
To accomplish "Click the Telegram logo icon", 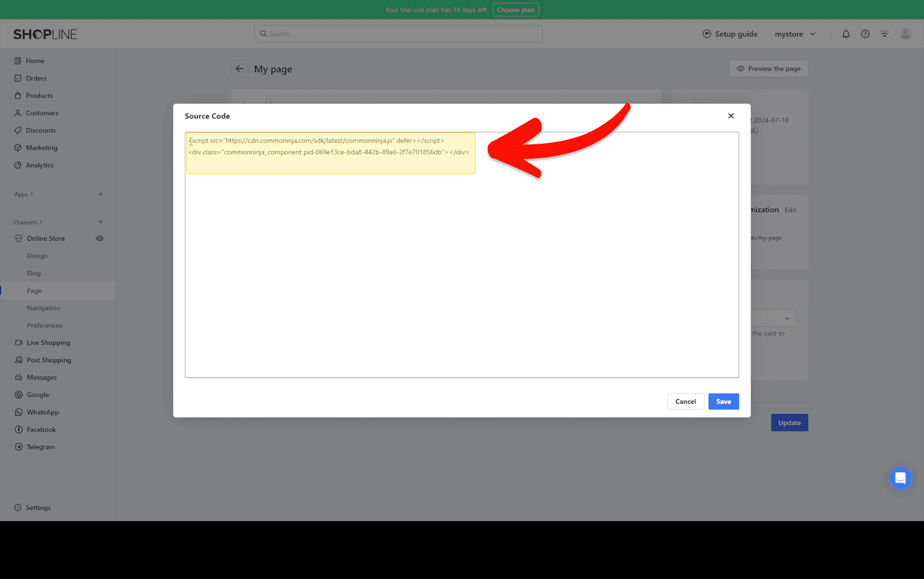I will 19,447.
